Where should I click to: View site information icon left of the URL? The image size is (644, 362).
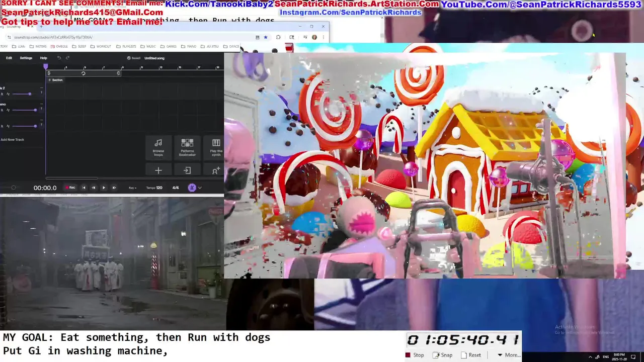tap(9, 37)
